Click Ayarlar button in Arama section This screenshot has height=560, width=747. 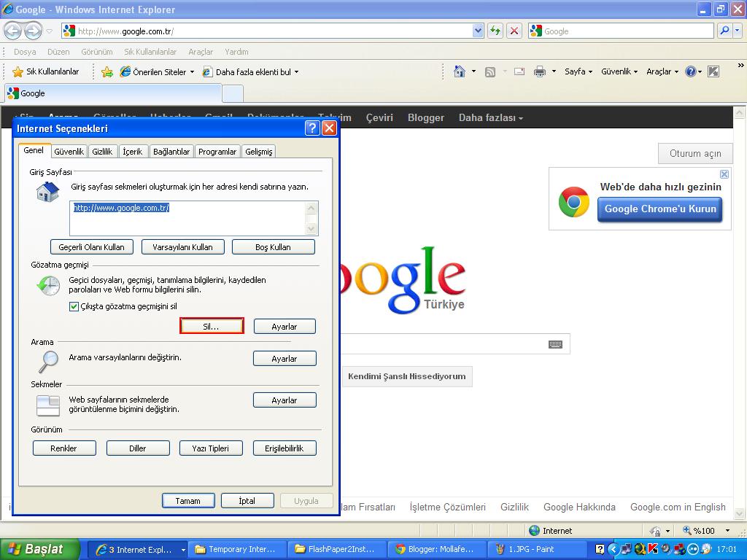[285, 359]
